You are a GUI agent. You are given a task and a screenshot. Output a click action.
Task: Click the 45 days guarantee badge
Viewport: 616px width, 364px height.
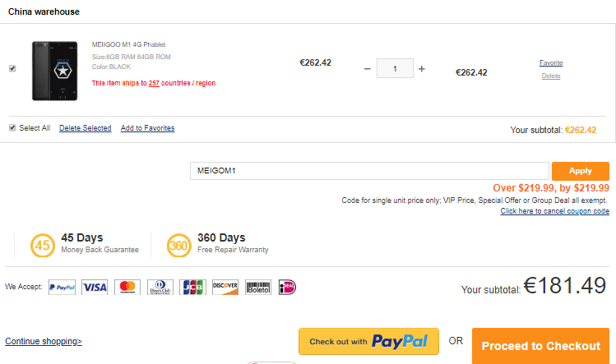coord(43,246)
